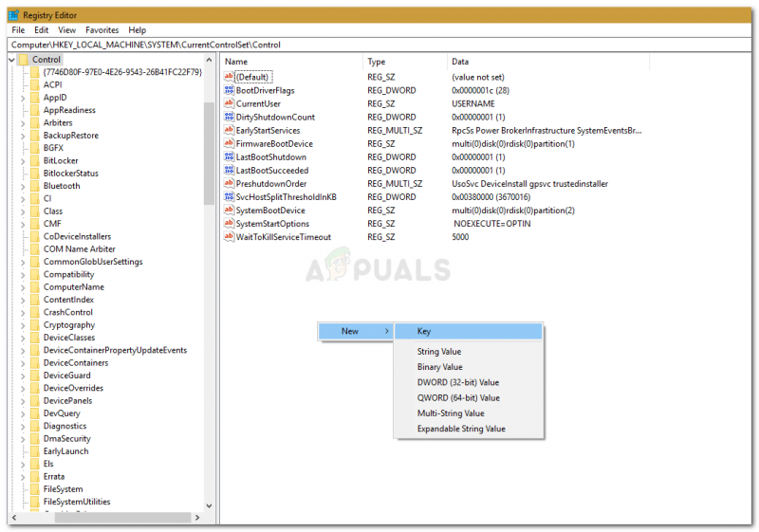Select the DeviceContainerPropertyUpdateEvents key
Image resolution: width=759 pixels, height=532 pixels.
115,350
